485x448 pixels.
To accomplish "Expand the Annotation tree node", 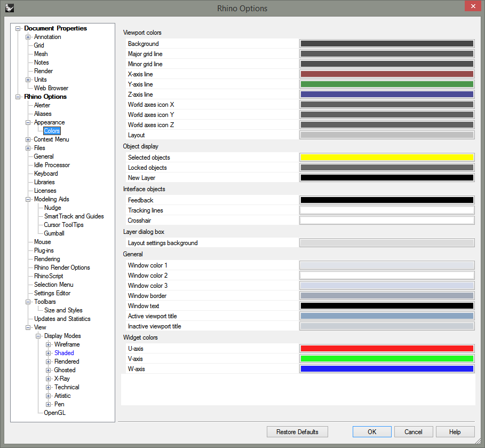I will coord(28,37).
